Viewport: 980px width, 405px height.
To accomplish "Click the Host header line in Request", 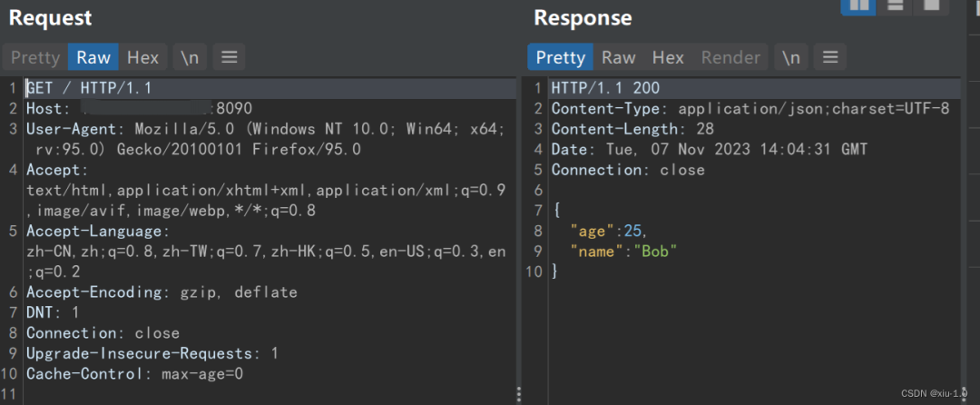I will (x=136, y=109).
